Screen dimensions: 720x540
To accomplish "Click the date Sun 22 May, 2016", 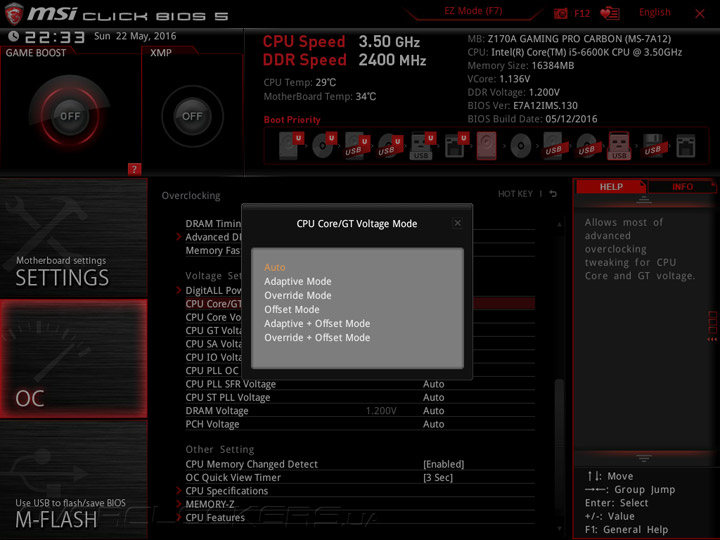I will pos(135,36).
